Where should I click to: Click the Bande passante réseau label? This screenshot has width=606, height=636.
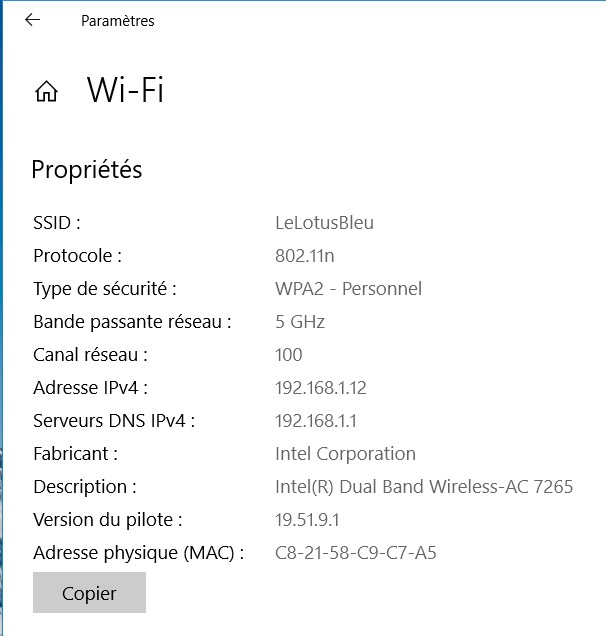(x=132, y=322)
